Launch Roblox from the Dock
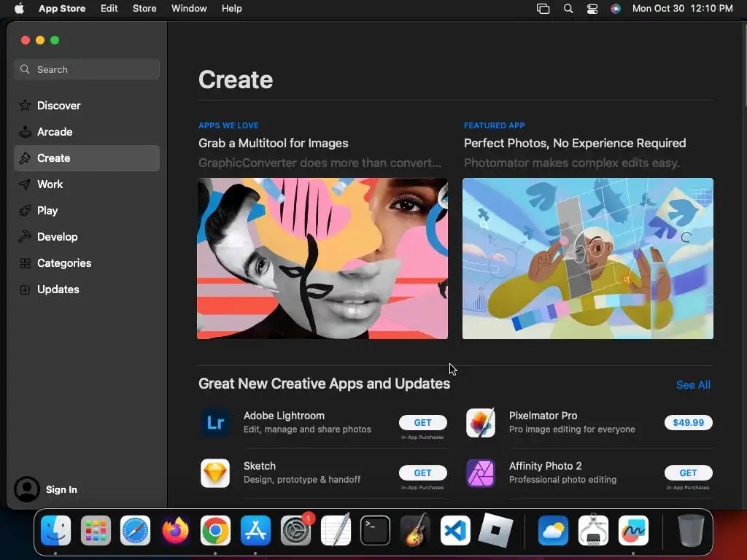The height and width of the screenshot is (560, 747). (x=495, y=530)
